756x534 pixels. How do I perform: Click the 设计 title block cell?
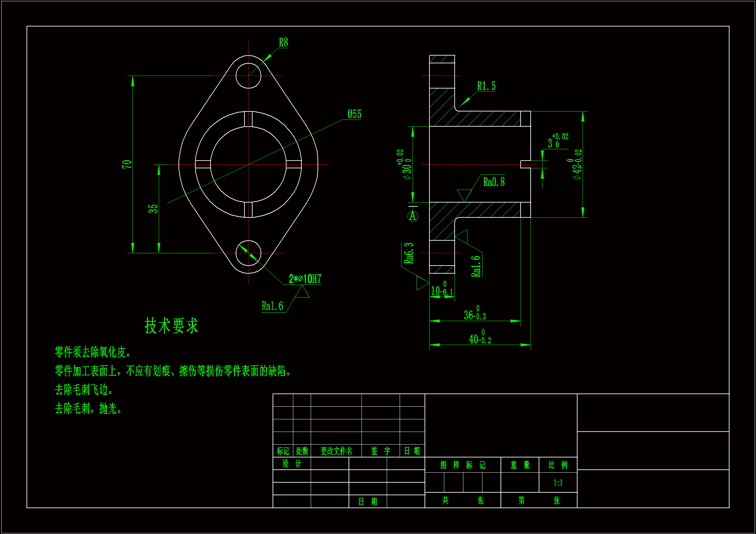[292, 464]
